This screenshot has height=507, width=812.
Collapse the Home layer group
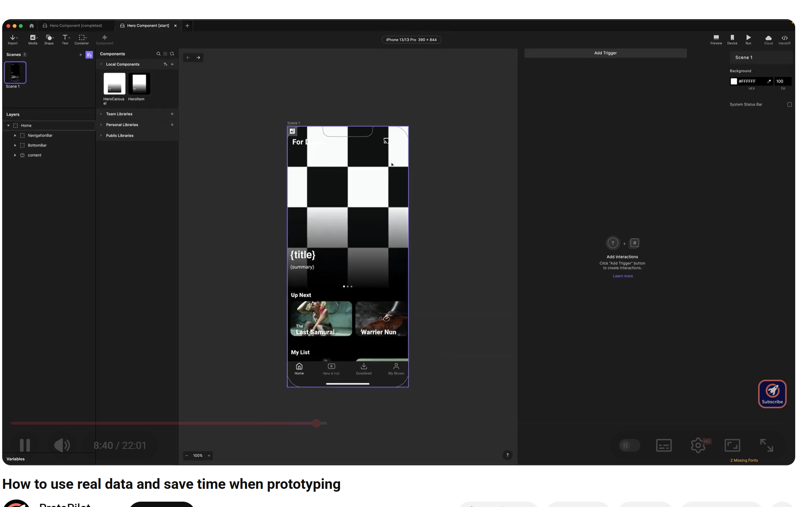8,126
